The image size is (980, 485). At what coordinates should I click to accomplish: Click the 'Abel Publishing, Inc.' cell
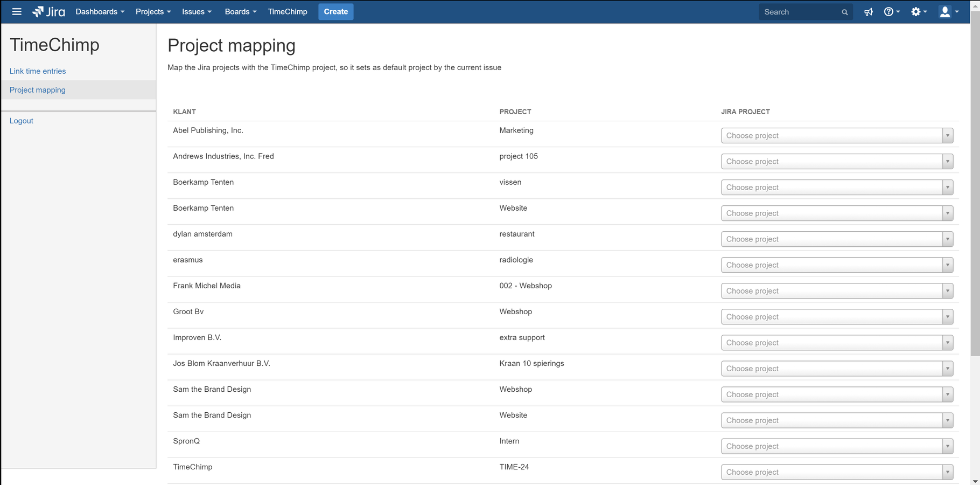pos(208,130)
